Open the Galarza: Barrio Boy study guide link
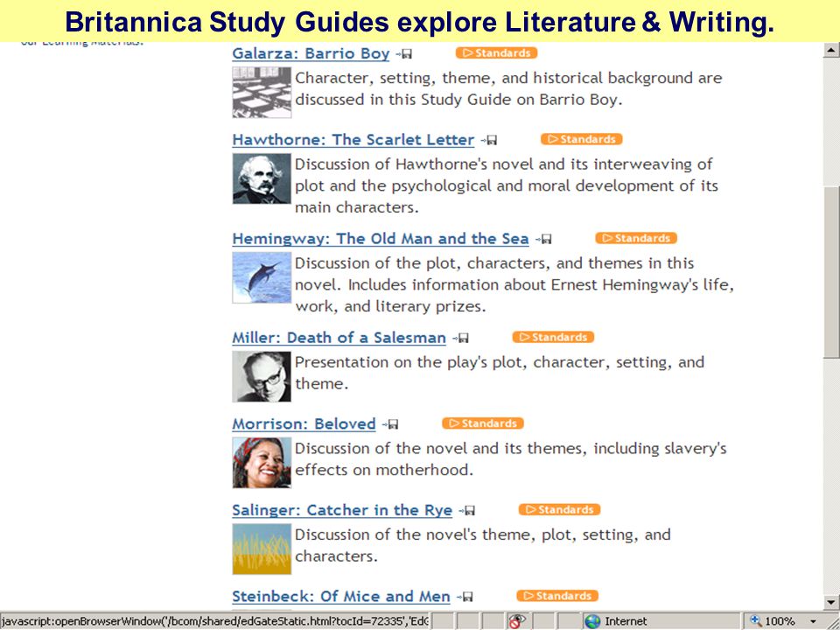Viewport: 840px width, 630px height. tap(311, 53)
